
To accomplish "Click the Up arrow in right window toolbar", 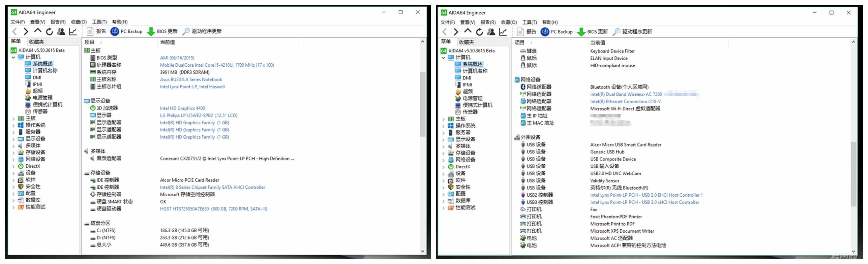I will 468,31.
